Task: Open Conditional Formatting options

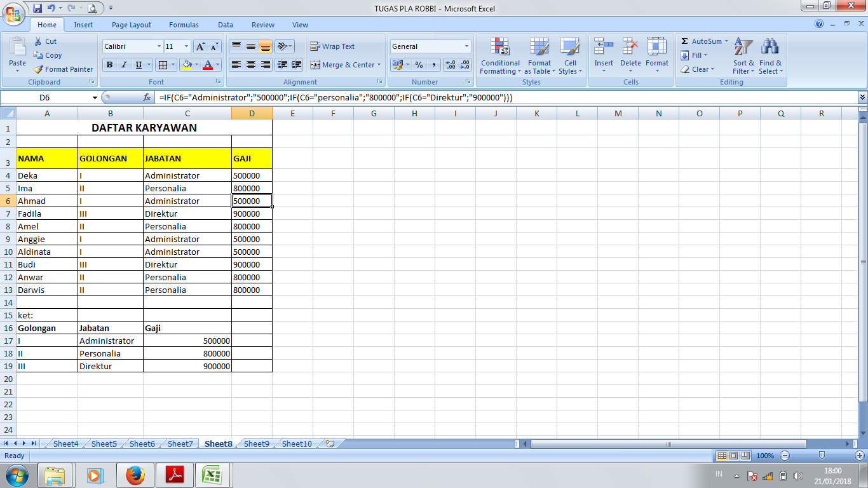Action: tap(499, 57)
